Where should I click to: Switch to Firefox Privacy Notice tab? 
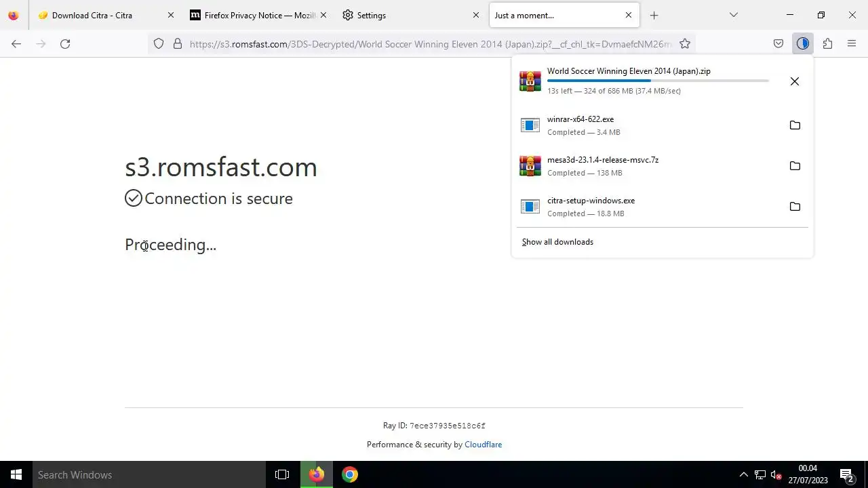[258, 15]
